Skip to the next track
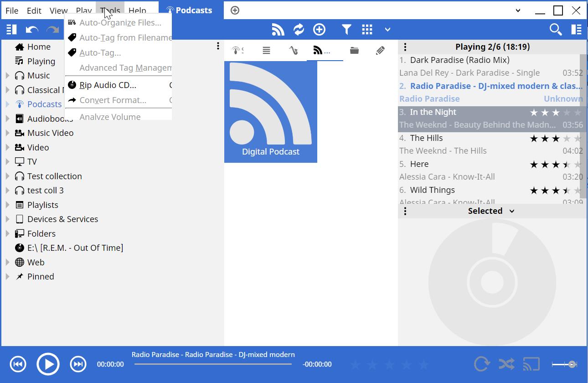The image size is (588, 383). pos(78,364)
